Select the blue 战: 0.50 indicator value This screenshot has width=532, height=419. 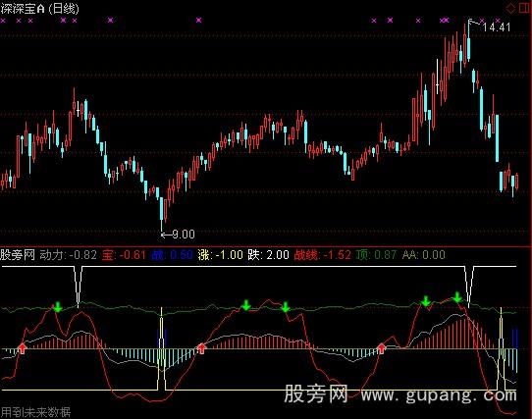pyautogui.click(x=172, y=255)
